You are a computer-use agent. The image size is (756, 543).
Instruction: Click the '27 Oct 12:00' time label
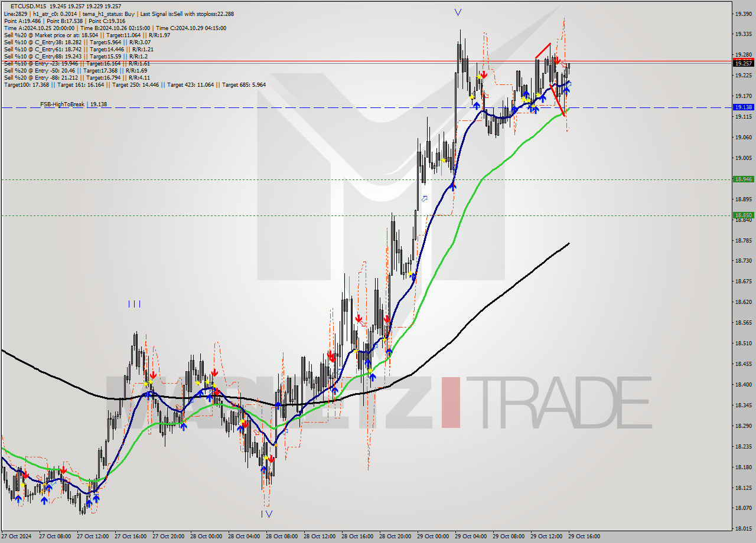[93, 537]
